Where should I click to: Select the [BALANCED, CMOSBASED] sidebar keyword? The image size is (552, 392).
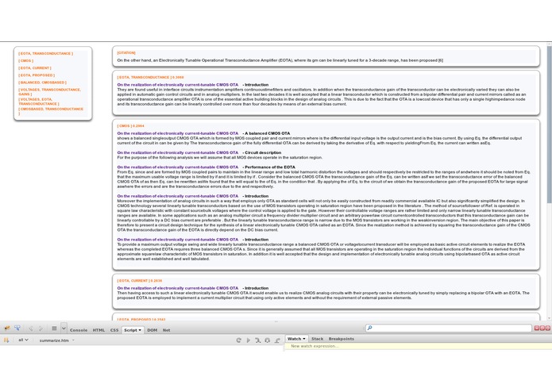coord(42,83)
